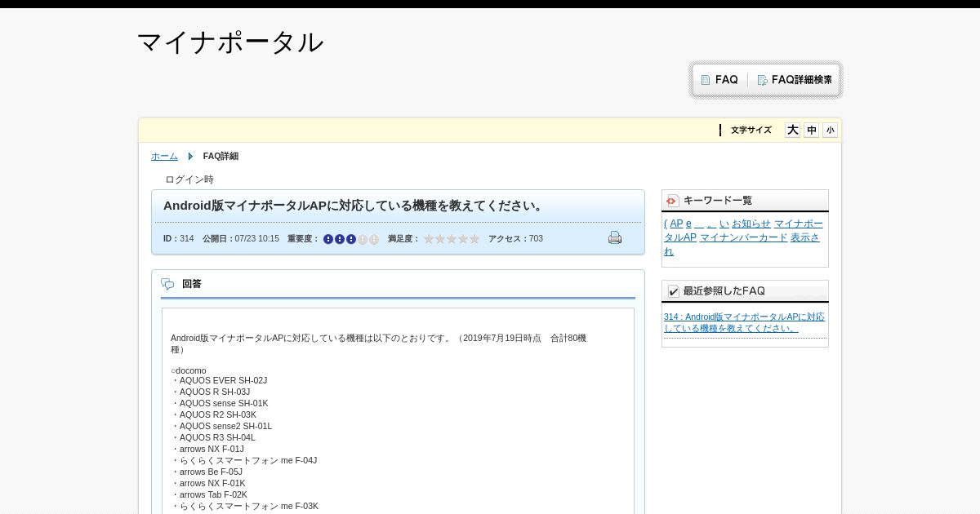Select the arrows Be F-05J row

207,472
